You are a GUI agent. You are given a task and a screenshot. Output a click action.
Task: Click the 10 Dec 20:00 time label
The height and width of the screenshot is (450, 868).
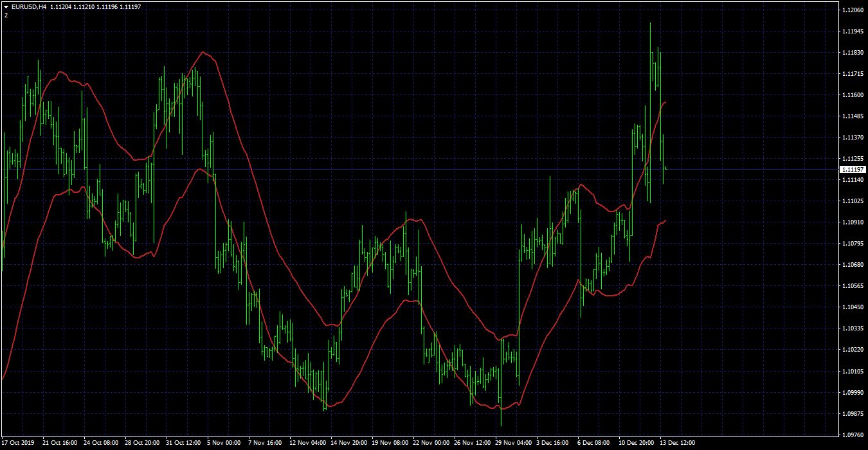pos(636,443)
